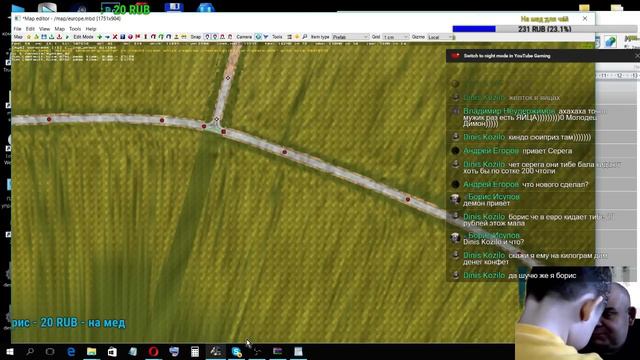This screenshot has width=640, height=360.
Task: Click the yellow star icon in Tools group
Action: click(x=297, y=37)
